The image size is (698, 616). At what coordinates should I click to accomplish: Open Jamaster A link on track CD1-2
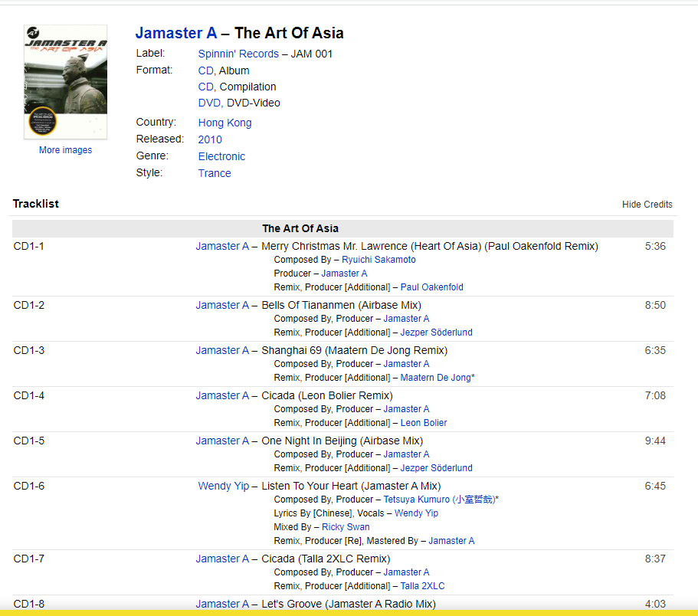(222, 306)
